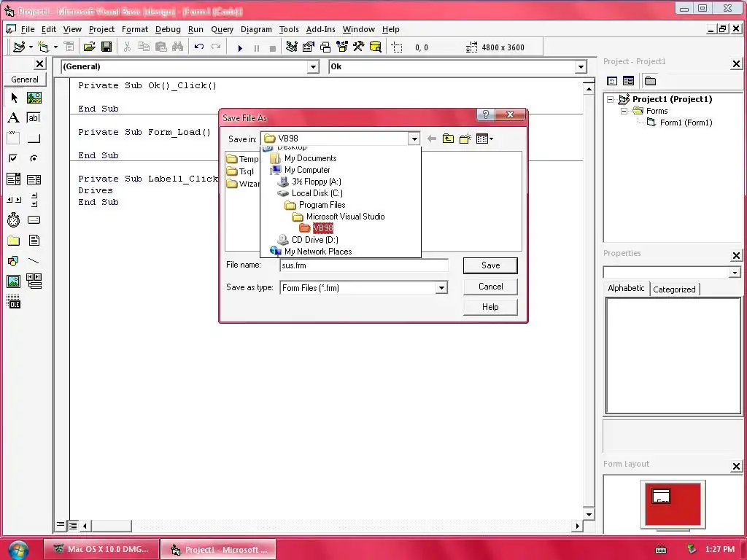
Task: Select the ComboBox control tool
Action: 14,179
